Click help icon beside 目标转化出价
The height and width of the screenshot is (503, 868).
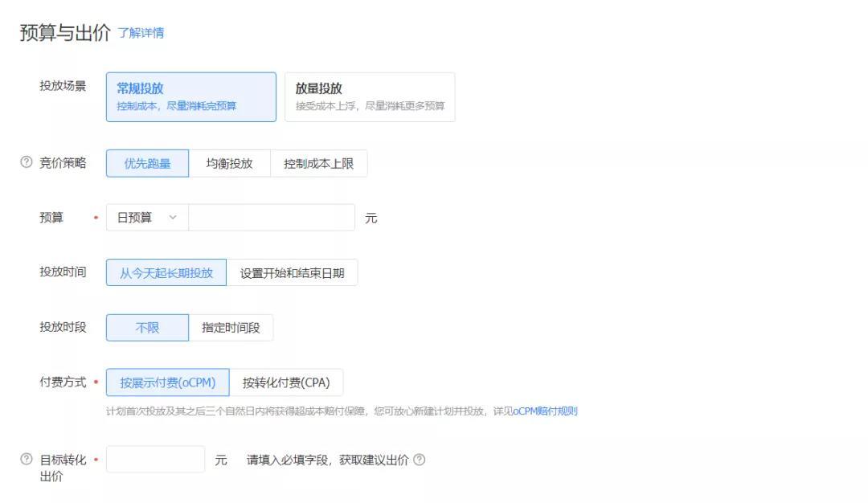pos(26,459)
